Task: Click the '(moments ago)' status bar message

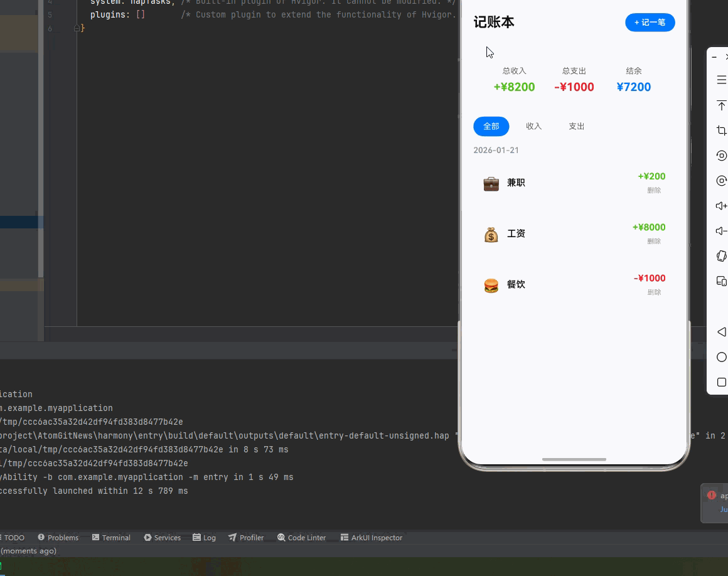Action: click(28, 551)
